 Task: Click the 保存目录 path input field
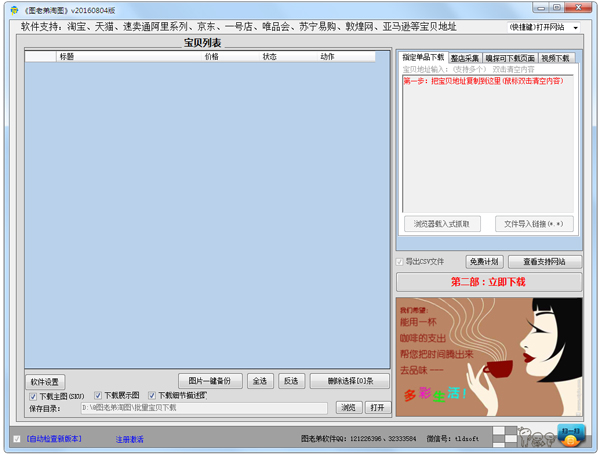pyautogui.click(x=203, y=408)
